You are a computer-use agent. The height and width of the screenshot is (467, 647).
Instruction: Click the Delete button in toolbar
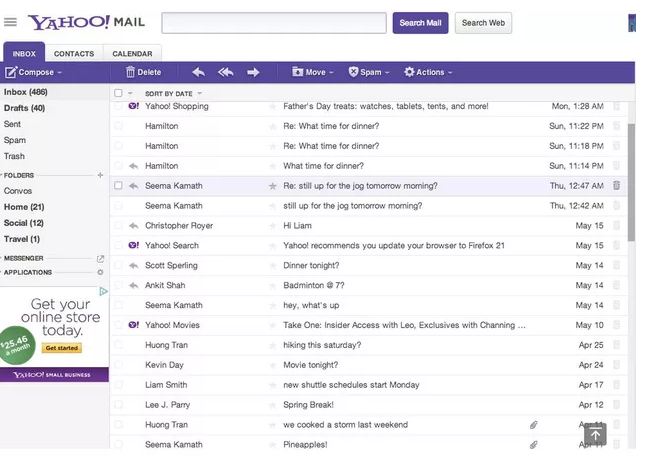pos(143,72)
